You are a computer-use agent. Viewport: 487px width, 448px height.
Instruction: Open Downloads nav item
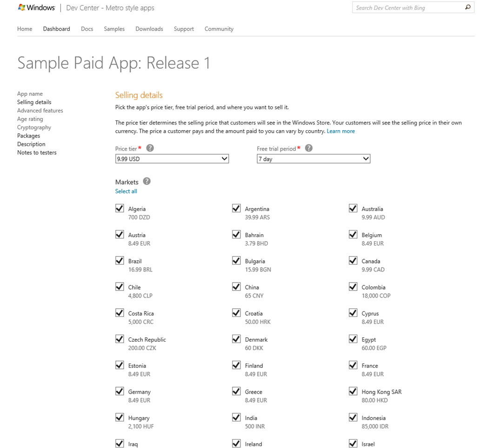(x=149, y=29)
